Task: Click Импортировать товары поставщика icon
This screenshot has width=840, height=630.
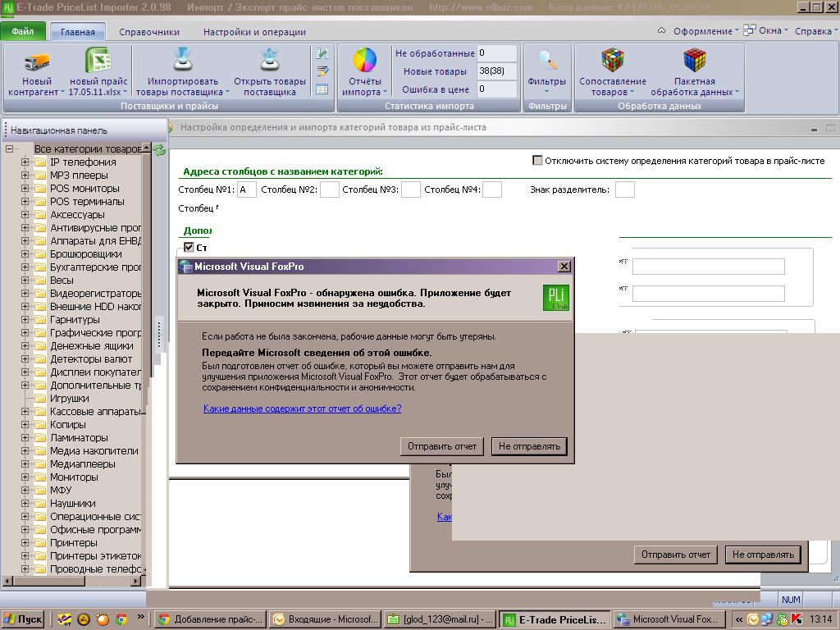Action: tap(183, 60)
